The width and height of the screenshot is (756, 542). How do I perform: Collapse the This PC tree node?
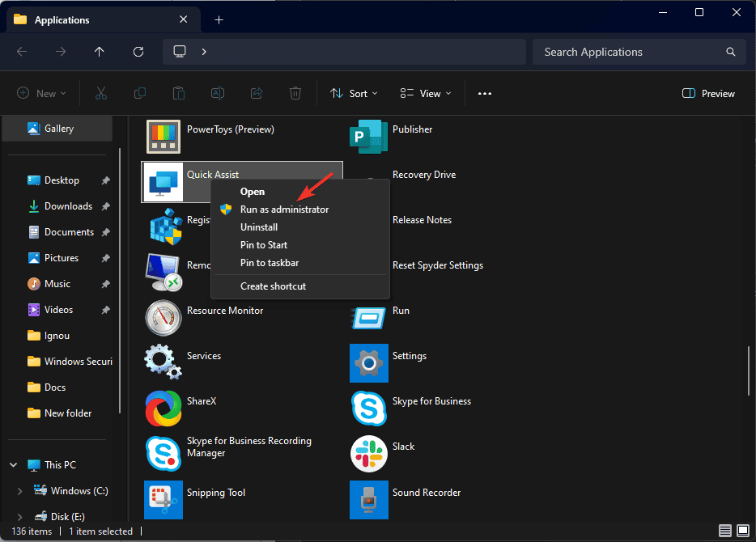(14, 465)
